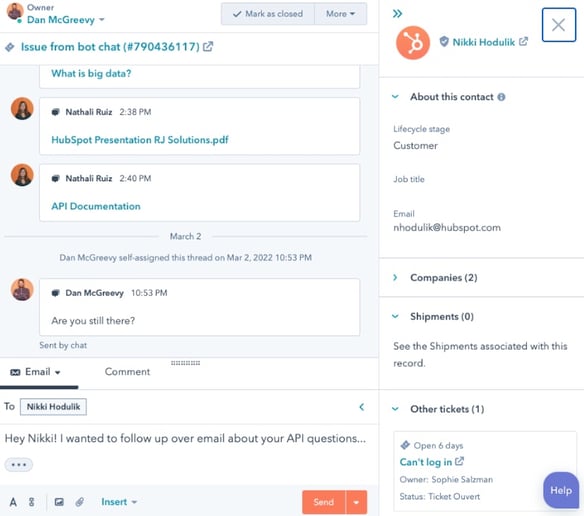Click the Owner: Sophie Salzman text
584x516 pixels.
(446, 479)
